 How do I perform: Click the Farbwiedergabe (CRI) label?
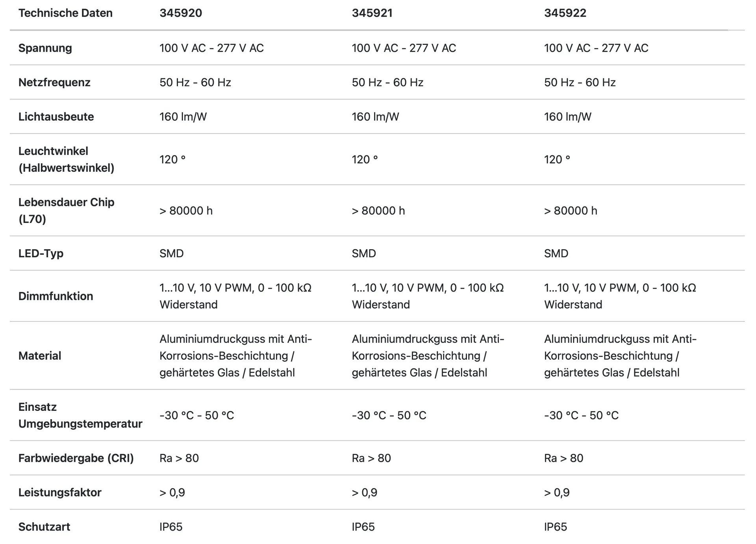[76, 458]
